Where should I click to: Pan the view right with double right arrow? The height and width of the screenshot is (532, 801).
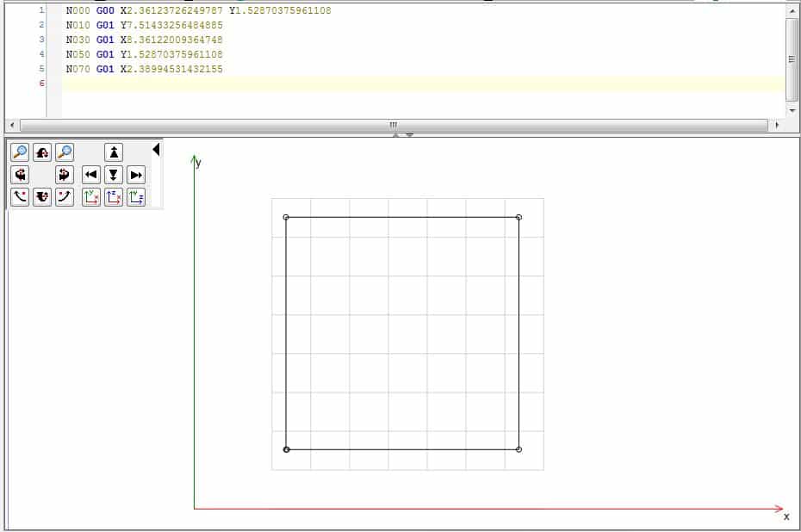136,175
